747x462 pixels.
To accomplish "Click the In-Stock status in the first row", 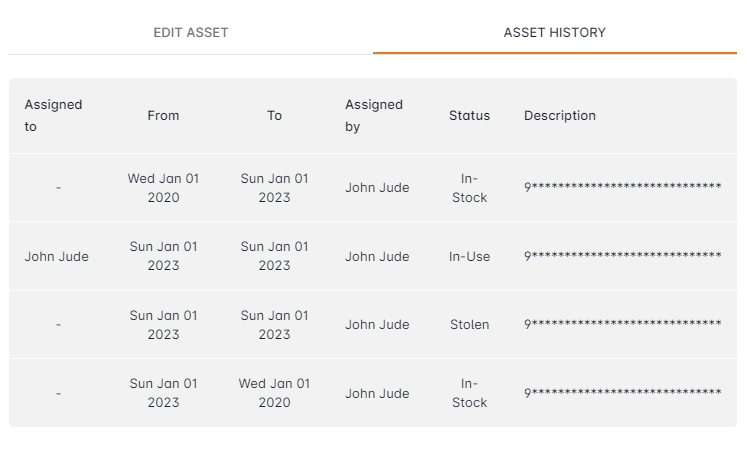I will (469, 188).
